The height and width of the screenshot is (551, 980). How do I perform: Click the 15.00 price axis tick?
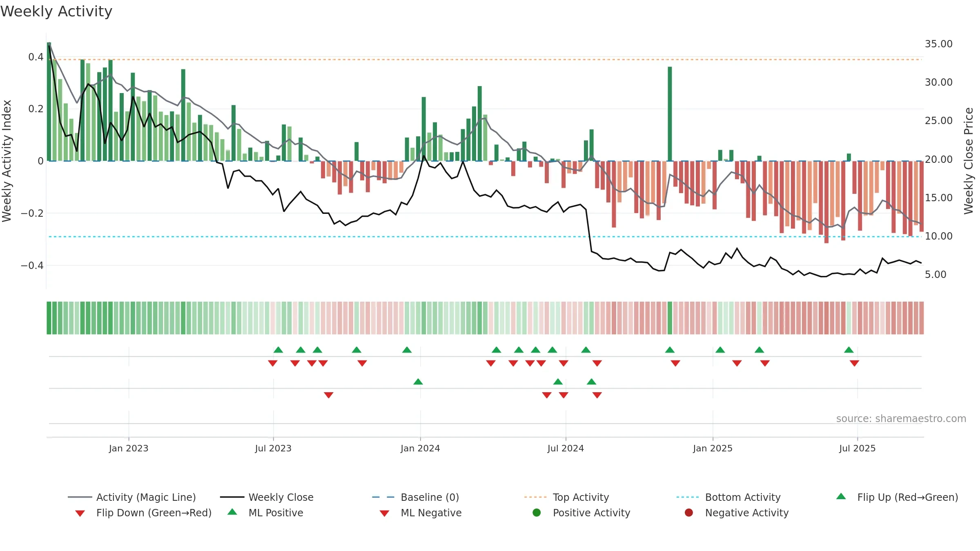point(938,198)
